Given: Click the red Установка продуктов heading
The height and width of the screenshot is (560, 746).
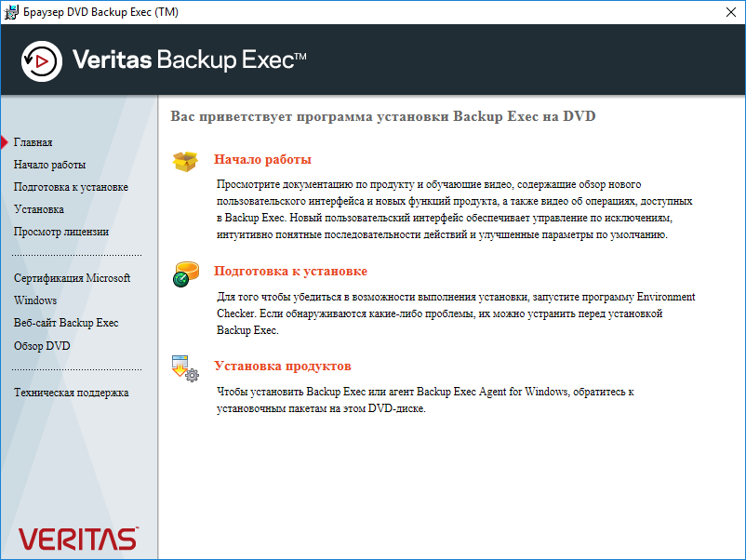Looking at the screenshot, I should (283, 366).
